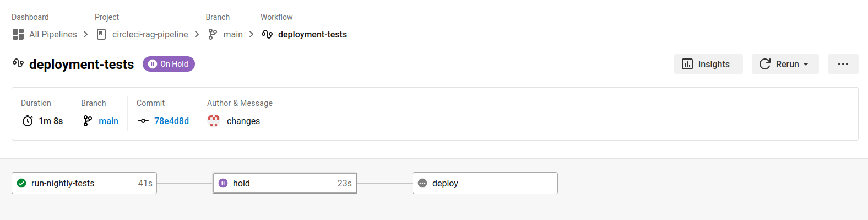Click the stopwatch duration icon
This screenshot has width=868, height=220.
click(x=28, y=121)
